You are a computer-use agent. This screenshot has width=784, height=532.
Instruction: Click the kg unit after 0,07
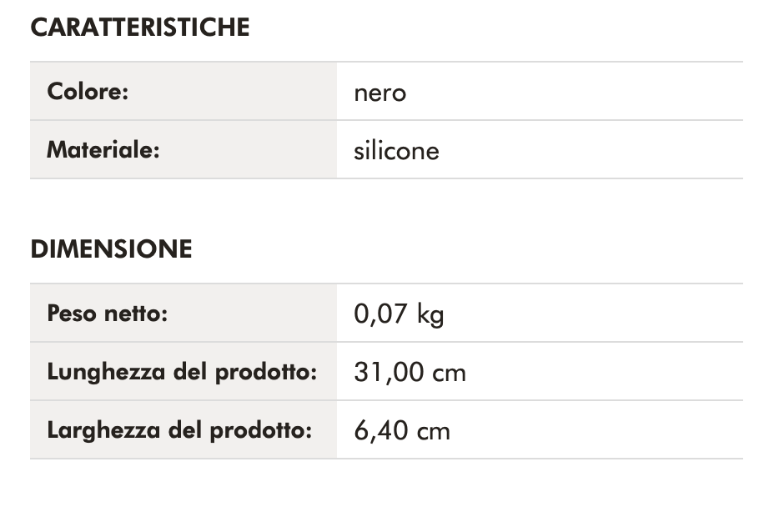tap(430, 315)
